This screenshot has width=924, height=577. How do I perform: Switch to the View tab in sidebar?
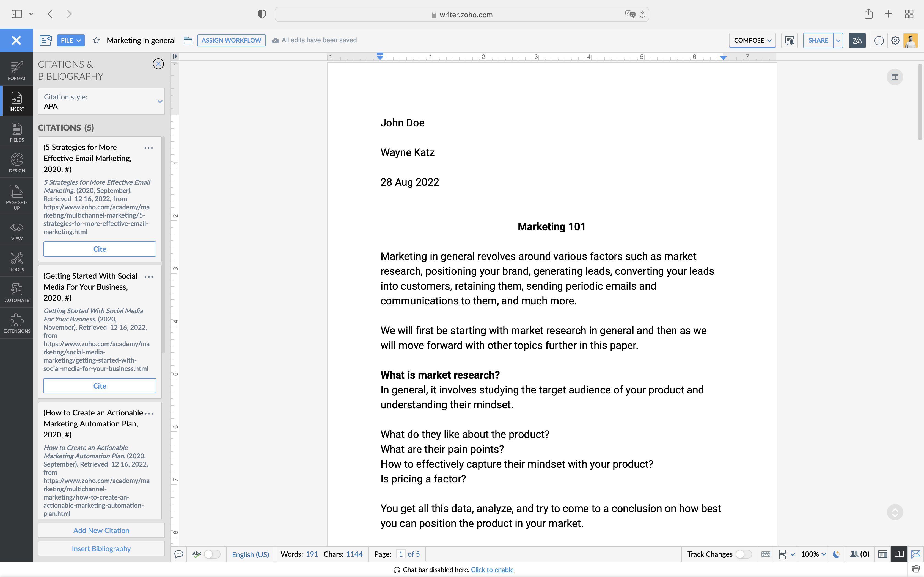coord(16,231)
